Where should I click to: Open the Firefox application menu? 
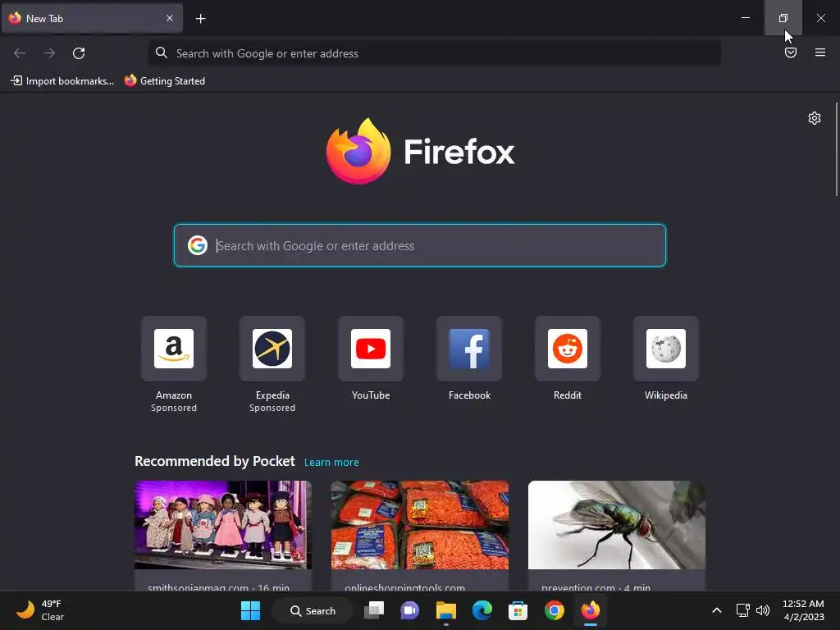pyautogui.click(x=820, y=52)
